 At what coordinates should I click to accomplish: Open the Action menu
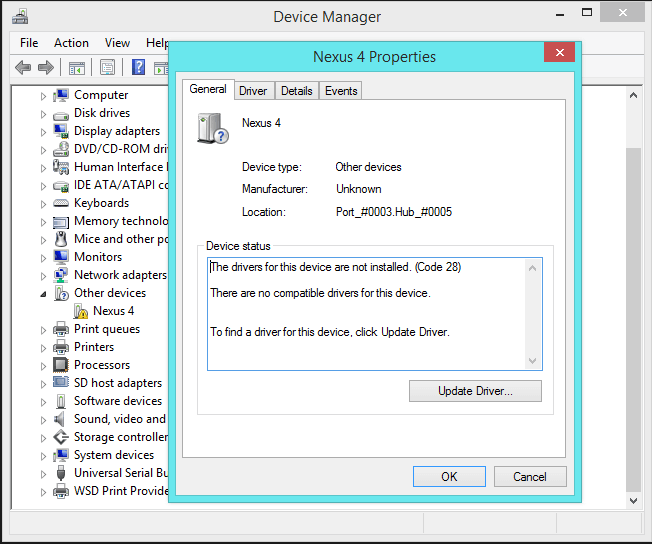click(71, 43)
